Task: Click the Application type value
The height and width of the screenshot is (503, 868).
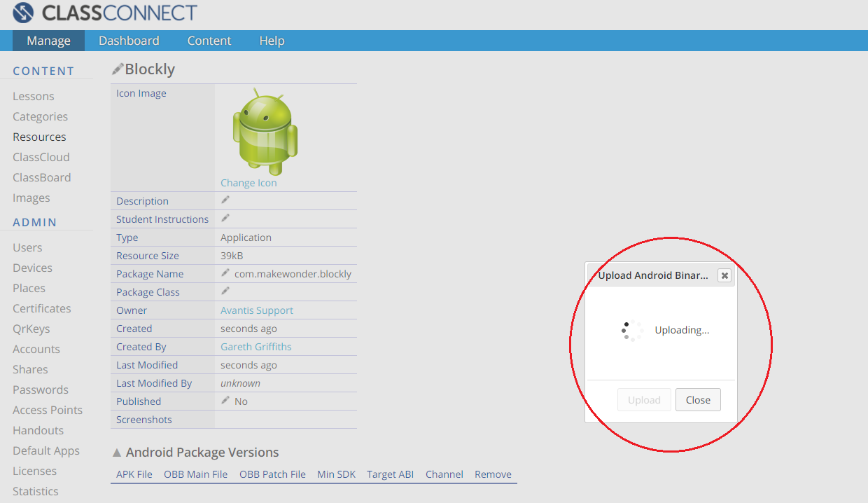Action: 246,237
